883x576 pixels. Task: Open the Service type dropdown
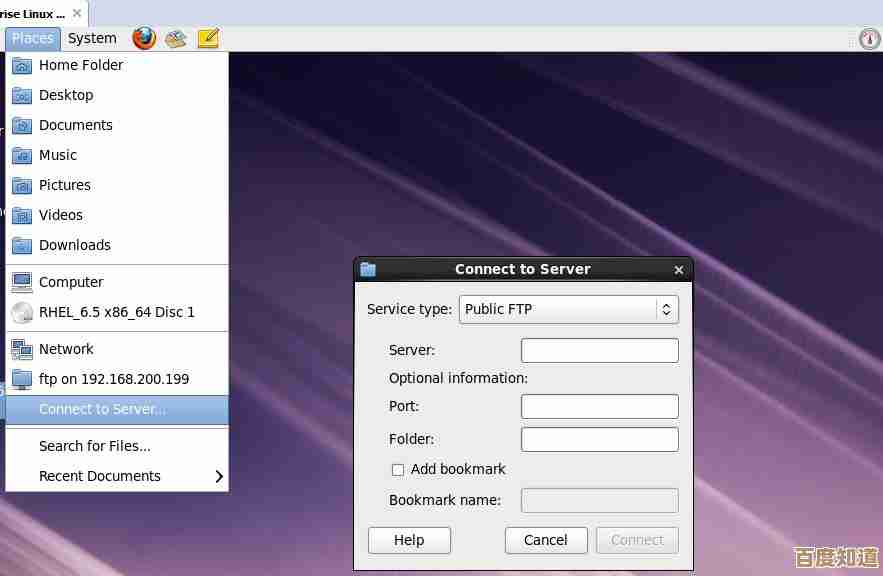point(568,309)
